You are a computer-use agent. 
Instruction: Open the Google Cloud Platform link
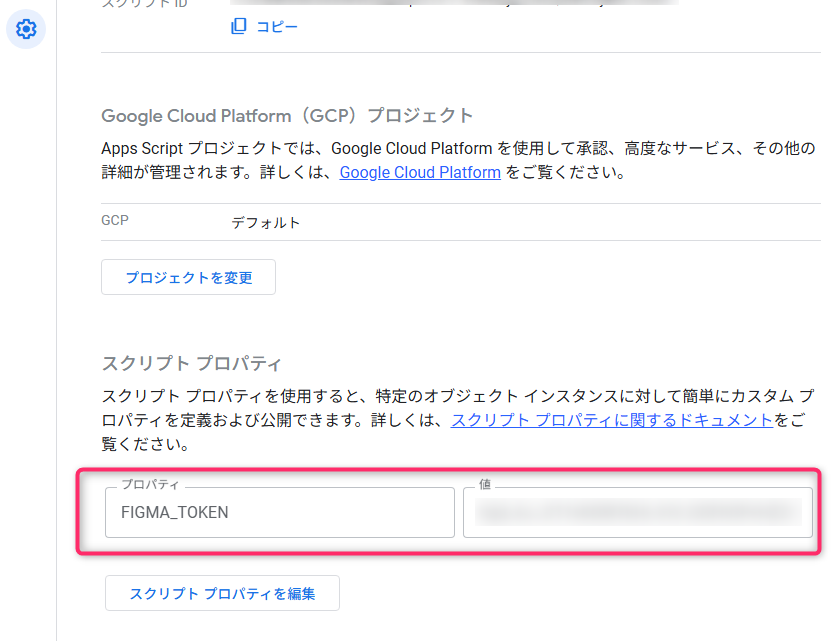[x=420, y=172]
